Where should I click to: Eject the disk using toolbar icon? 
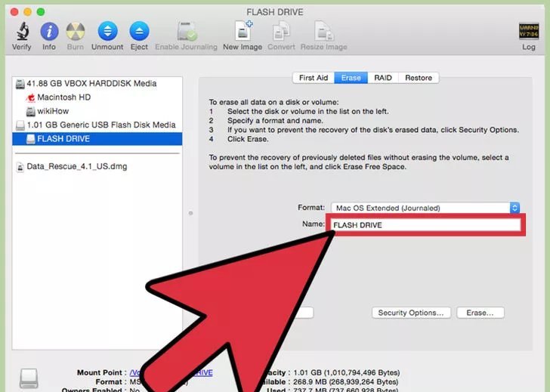click(139, 32)
